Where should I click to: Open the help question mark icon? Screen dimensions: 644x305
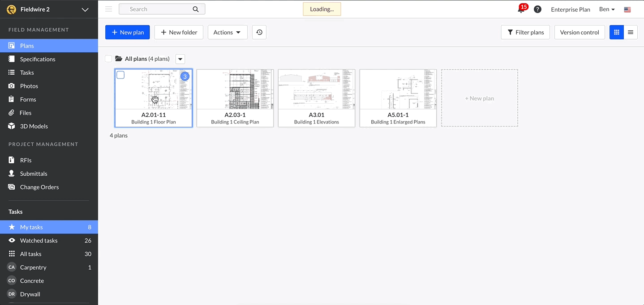tap(537, 9)
